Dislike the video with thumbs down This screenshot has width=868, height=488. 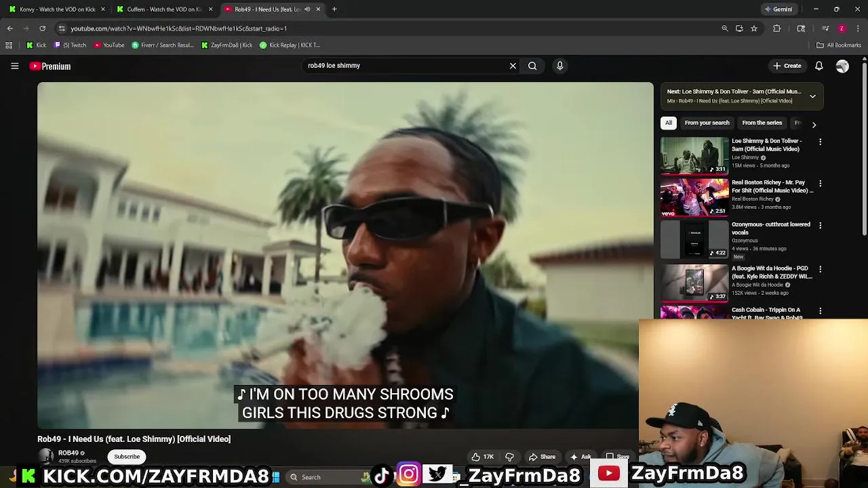pyautogui.click(x=509, y=456)
